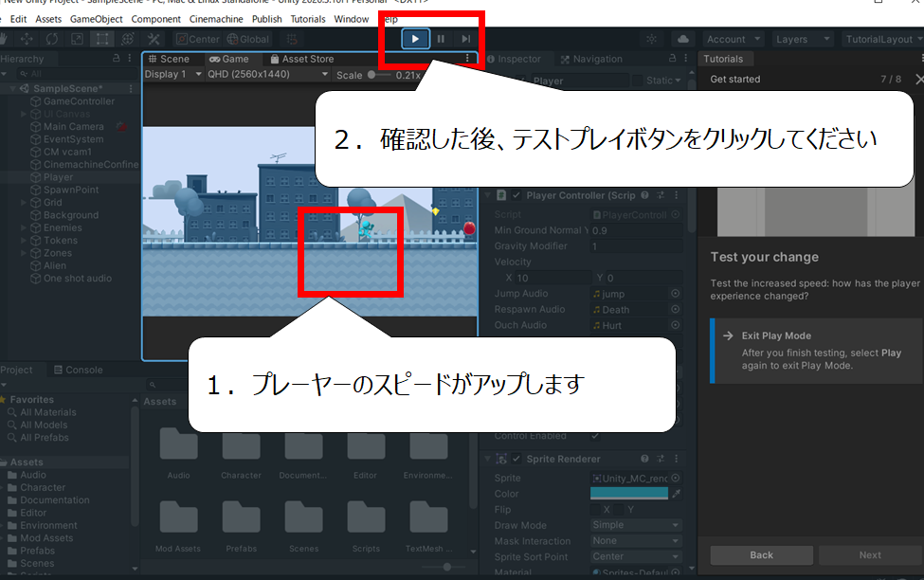Open the Collab sun-shaped icon
The width and height of the screenshot is (924, 580).
pyautogui.click(x=651, y=39)
